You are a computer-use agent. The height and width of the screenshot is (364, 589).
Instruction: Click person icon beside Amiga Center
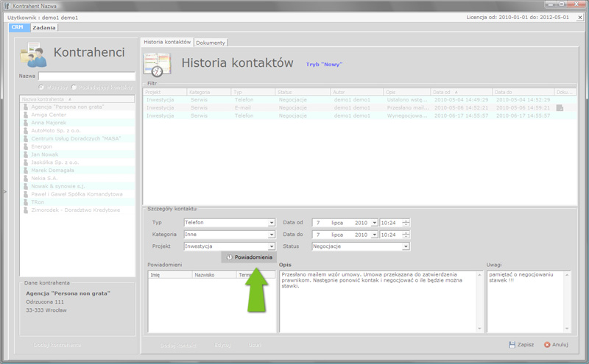(26, 115)
